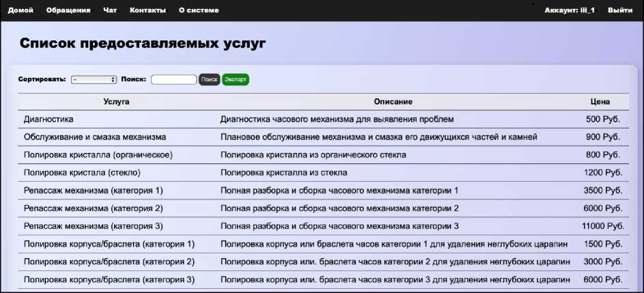Click the Услуга column header
The width and height of the screenshot is (644, 293).
point(117,102)
